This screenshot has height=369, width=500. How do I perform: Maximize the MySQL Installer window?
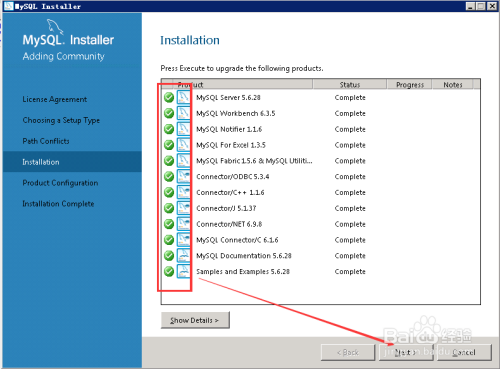pyautogui.click(x=481, y=6)
